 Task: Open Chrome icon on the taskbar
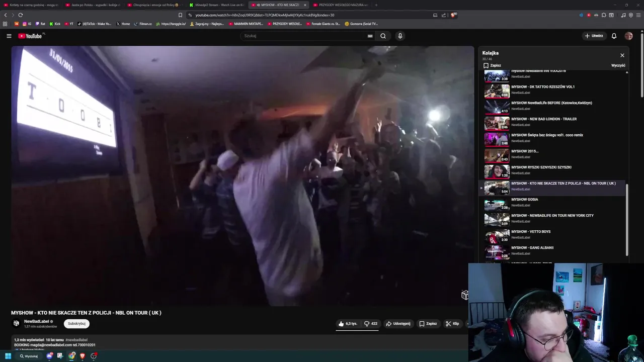72,356
